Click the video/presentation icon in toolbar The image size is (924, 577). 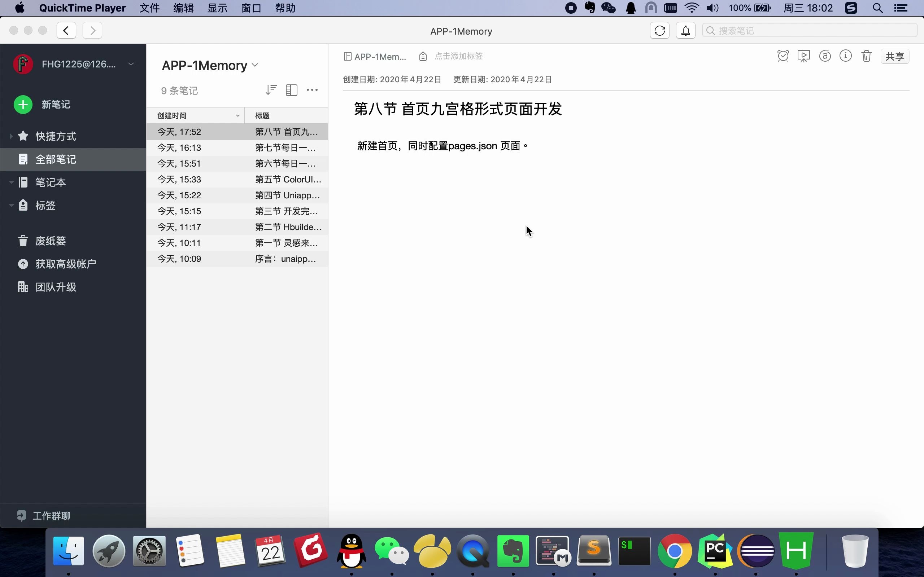tap(803, 56)
